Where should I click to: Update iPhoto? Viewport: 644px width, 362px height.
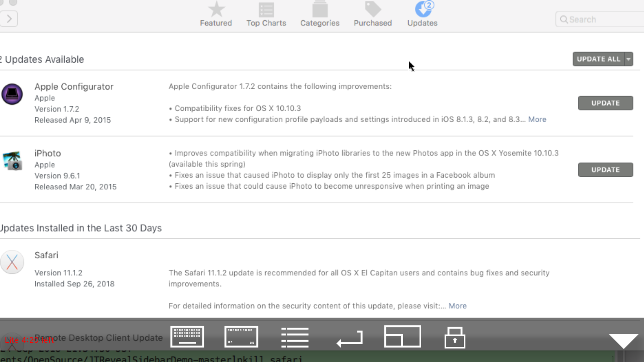605,170
